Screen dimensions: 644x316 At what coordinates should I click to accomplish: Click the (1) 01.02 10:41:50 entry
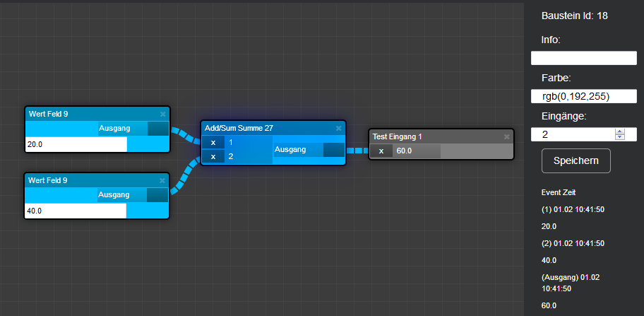click(573, 209)
